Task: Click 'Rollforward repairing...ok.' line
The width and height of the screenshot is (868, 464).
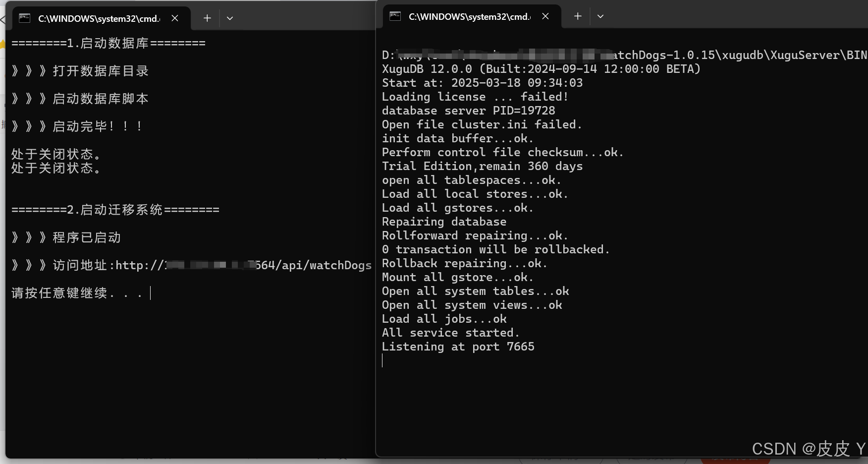Action: pos(475,235)
